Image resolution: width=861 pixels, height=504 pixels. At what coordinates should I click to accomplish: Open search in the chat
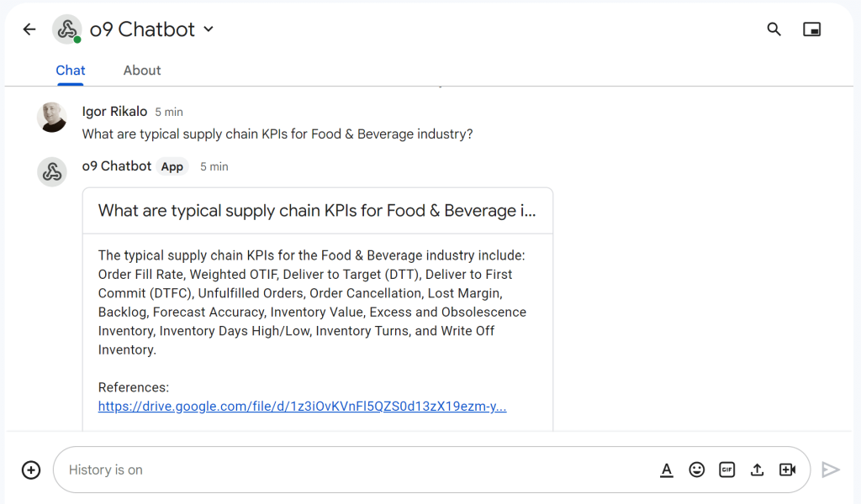coord(774,29)
